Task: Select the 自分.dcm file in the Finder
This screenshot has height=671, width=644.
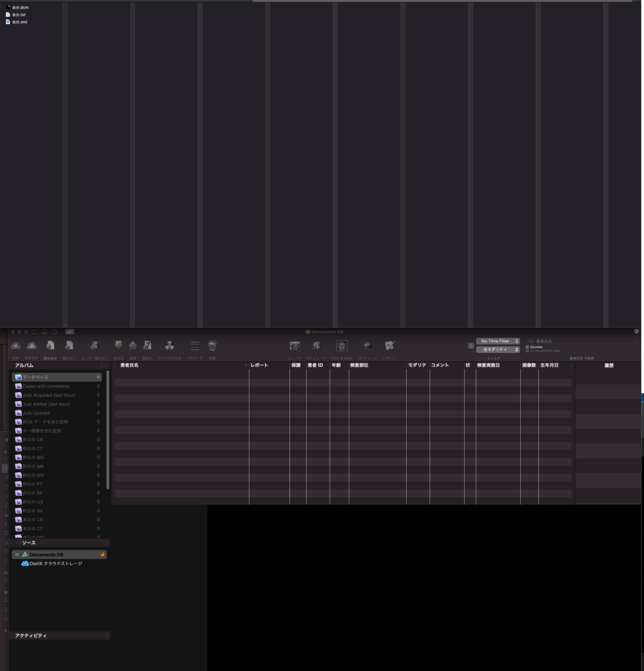Action: [x=17, y=7]
